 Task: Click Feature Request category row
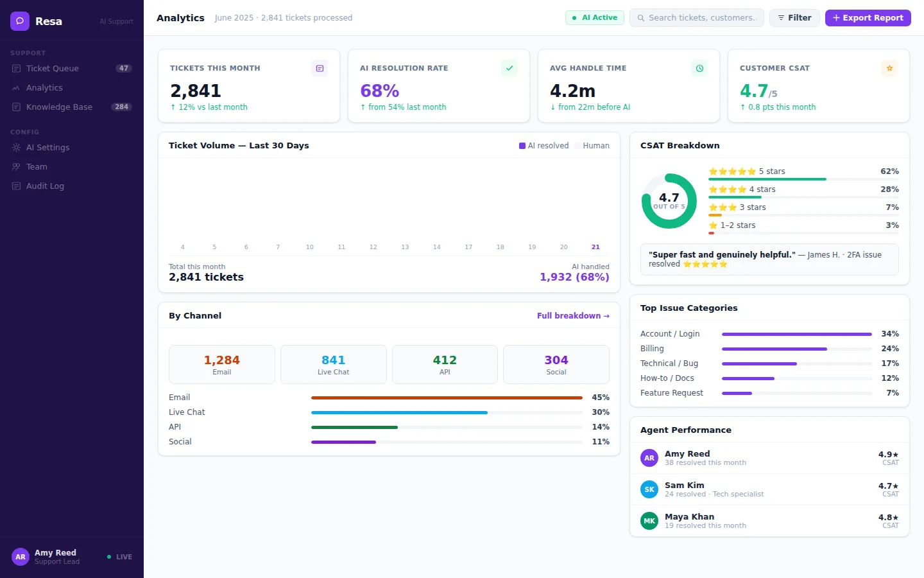click(769, 393)
